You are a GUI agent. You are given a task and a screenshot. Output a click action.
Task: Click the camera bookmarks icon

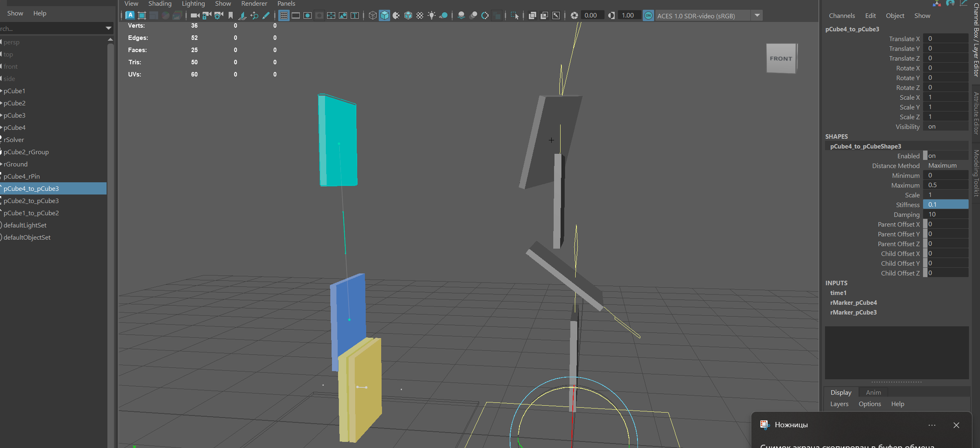pyautogui.click(x=231, y=15)
